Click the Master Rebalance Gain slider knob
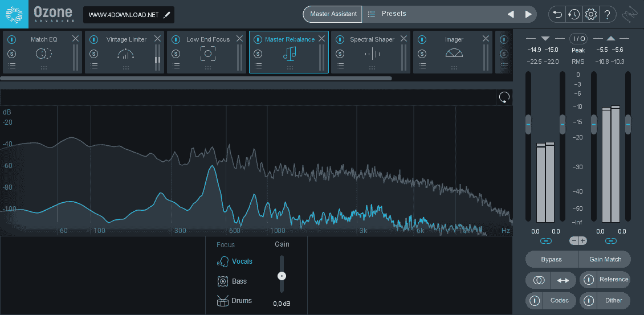This screenshot has height=315, width=644. click(282, 276)
